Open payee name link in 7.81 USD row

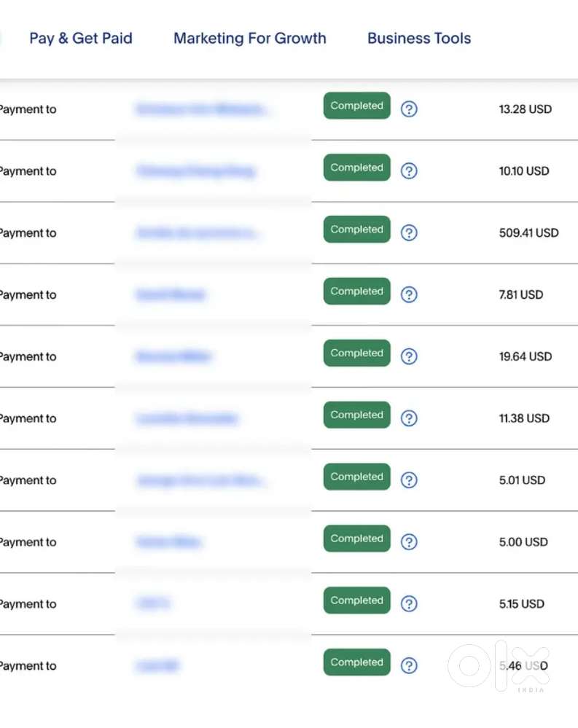(170, 295)
